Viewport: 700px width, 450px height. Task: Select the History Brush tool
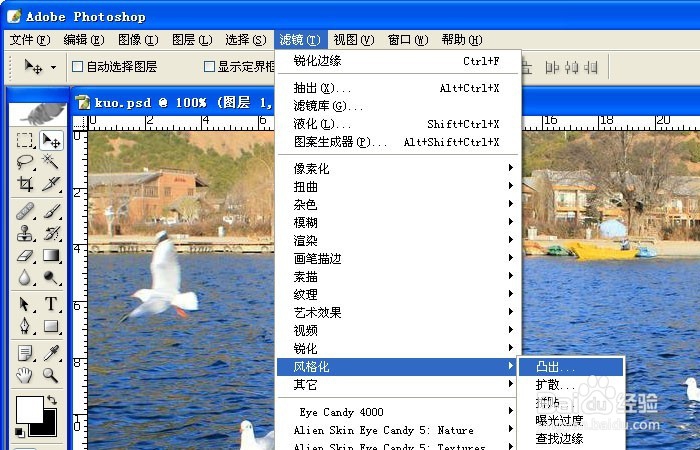[x=51, y=233]
